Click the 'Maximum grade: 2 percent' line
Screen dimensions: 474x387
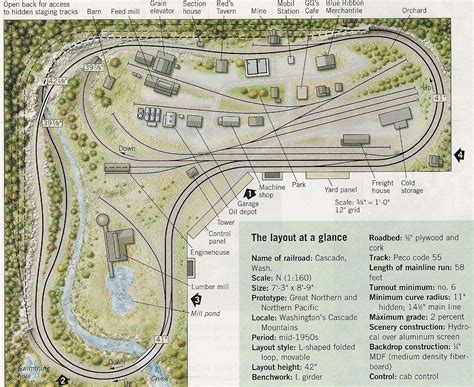417,317
